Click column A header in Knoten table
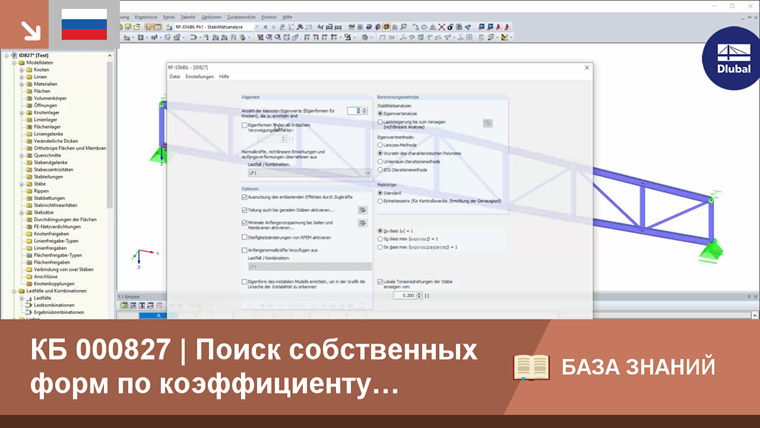This screenshot has height=428, width=760. pyautogui.click(x=158, y=316)
